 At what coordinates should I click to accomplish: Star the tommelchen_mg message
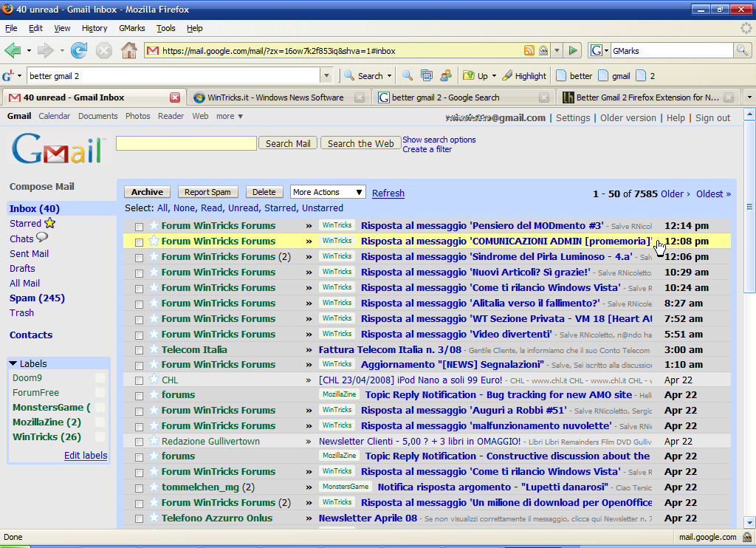(x=154, y=487)
